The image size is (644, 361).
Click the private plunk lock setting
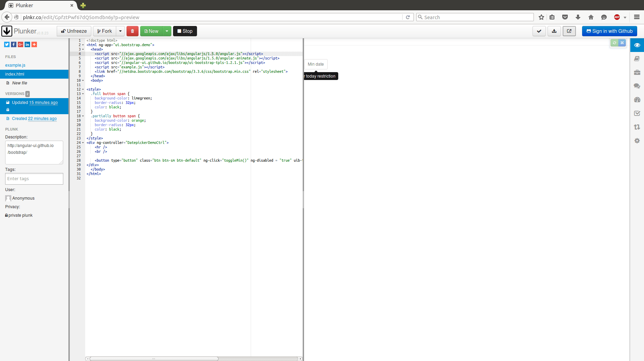pos(19,215)
